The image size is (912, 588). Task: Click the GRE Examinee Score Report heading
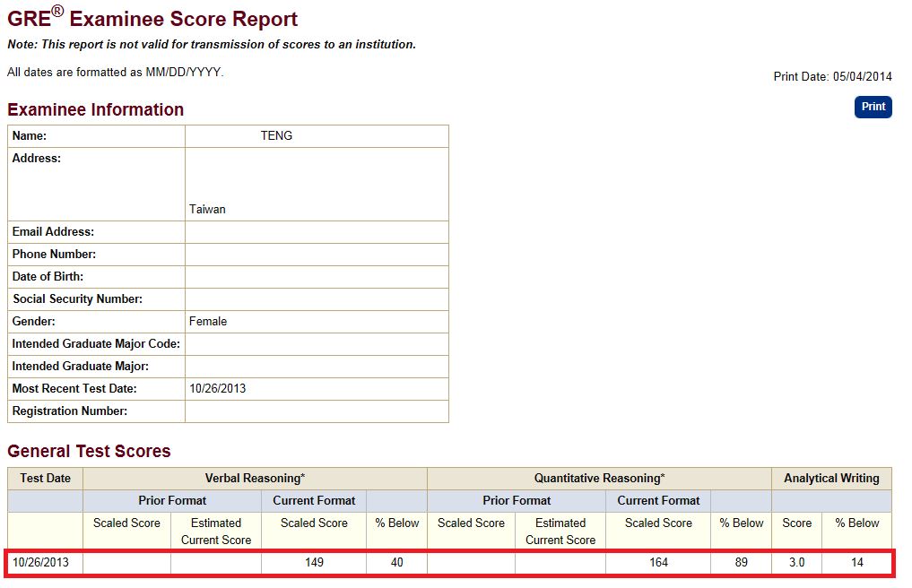pos(152,18)
